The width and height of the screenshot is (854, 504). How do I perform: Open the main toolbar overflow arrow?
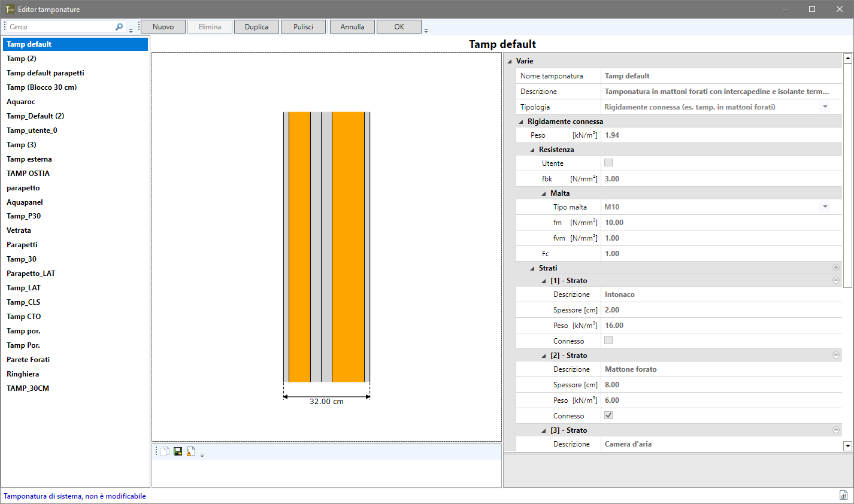click(x=426, y=31)
